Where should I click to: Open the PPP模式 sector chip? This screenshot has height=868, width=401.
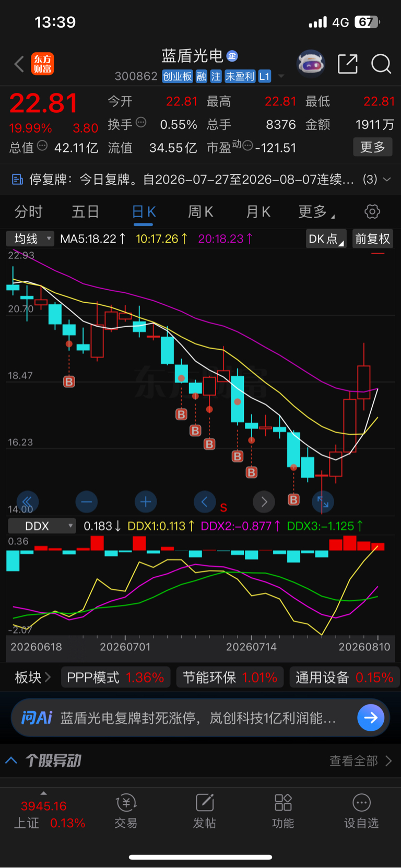coord(115,677)
